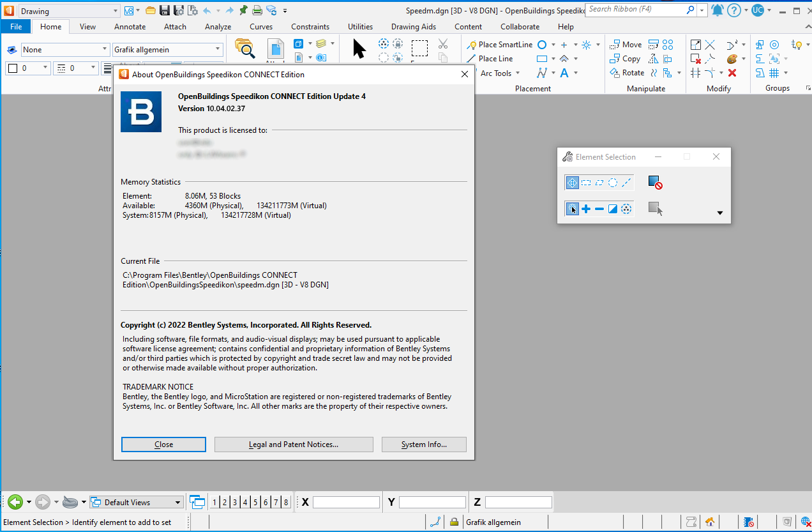Click the Redo arrow in quick access toolbar
Image resolution: width=812 pixels, height=532 pixels.
229,10
